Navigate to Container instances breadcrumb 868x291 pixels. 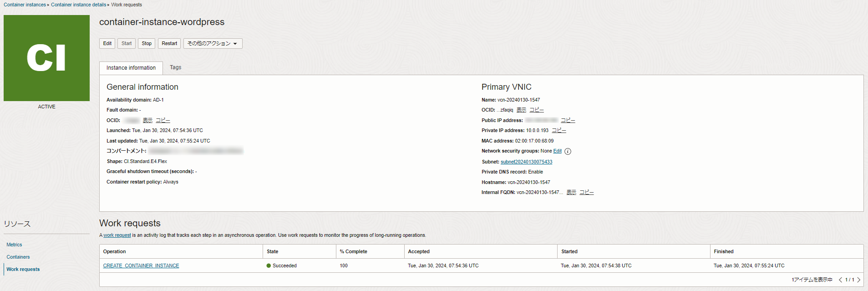pos(25,5)
